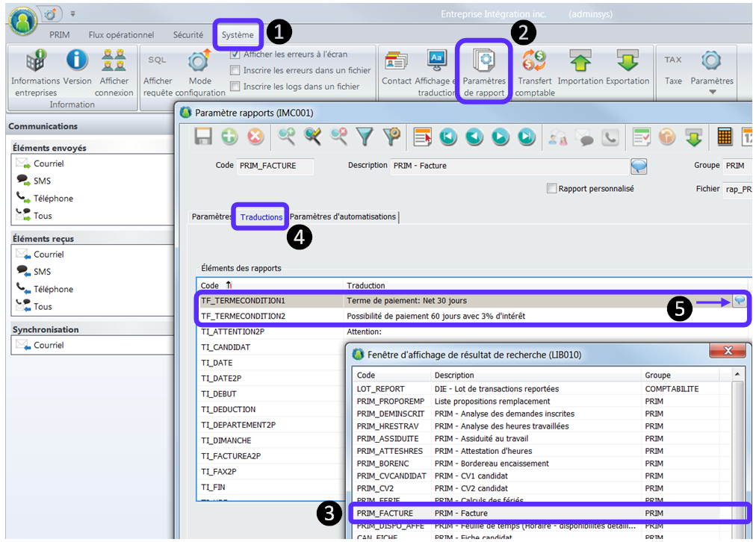This screenshot has height=542, width=756.
Task: Click scrollbar up arrow in search results
Action: (737, 375)
